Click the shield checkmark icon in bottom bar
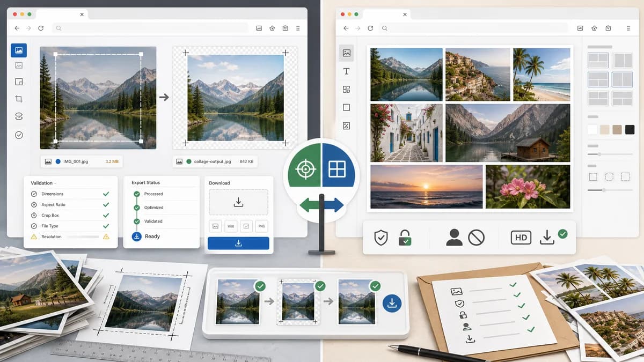The height and width of the screenshot is (362, 644). pos(381,238)
